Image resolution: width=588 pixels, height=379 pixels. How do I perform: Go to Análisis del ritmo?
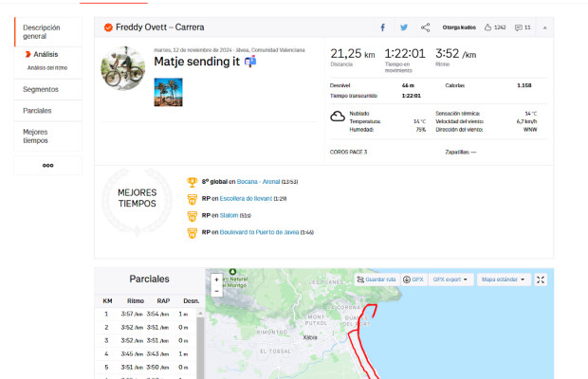47,67
